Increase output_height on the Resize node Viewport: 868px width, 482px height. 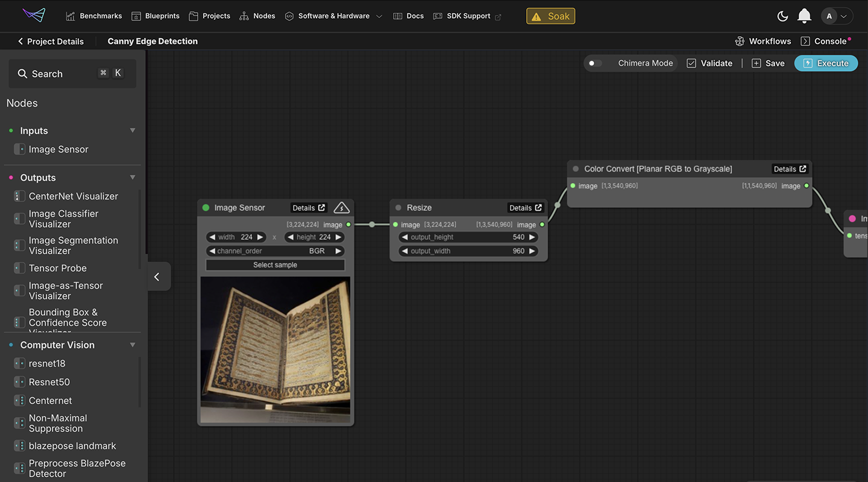click(x=532, y=237)
